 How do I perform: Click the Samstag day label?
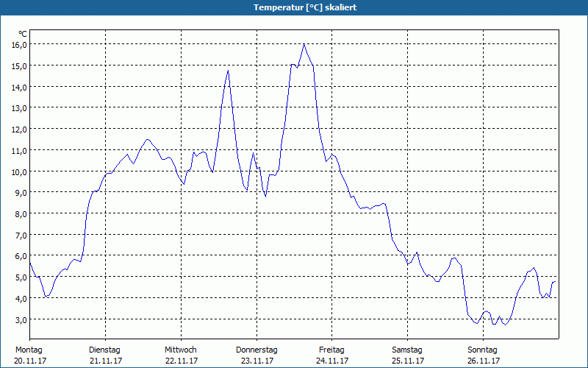(407, 350)
